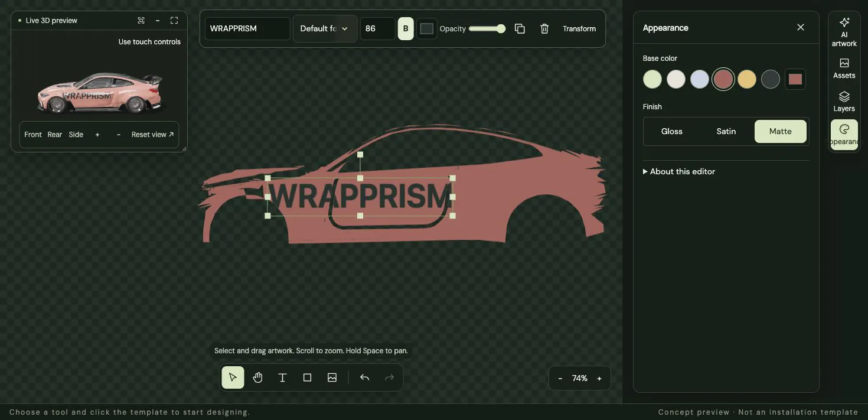Set finish to Gloss

point(671,131)
